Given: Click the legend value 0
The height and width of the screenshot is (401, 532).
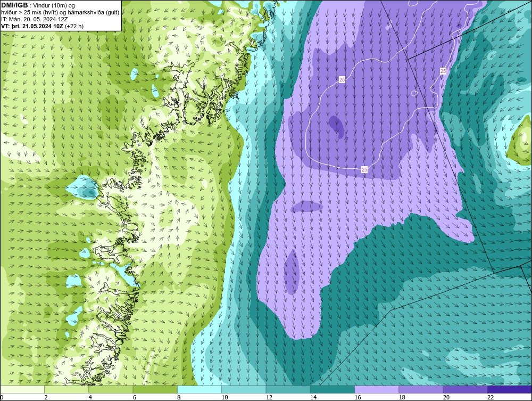Looking at the screenshot, I should 2,397.
